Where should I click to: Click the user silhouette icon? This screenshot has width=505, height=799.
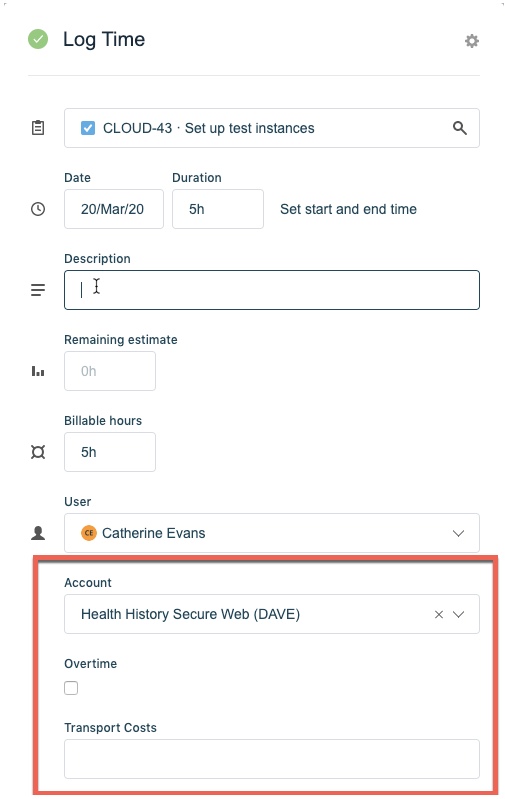point(38,533)
